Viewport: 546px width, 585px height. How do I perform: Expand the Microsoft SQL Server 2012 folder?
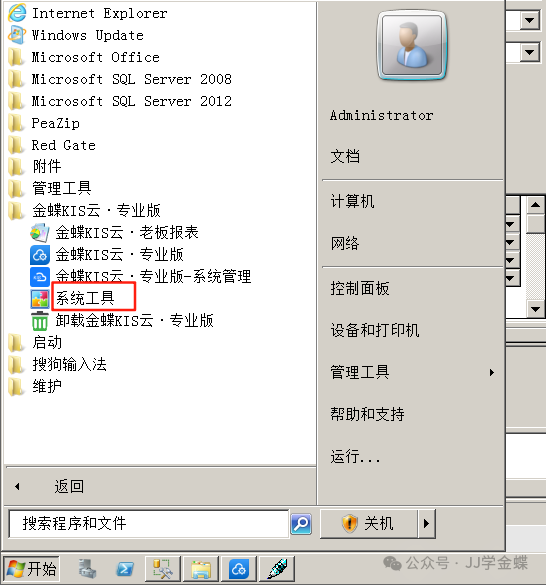coord(120,101)
